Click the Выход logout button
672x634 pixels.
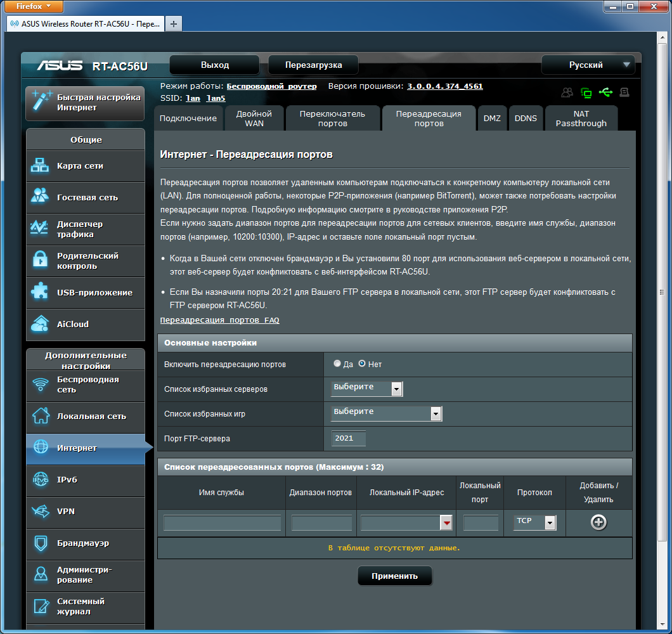215,65
